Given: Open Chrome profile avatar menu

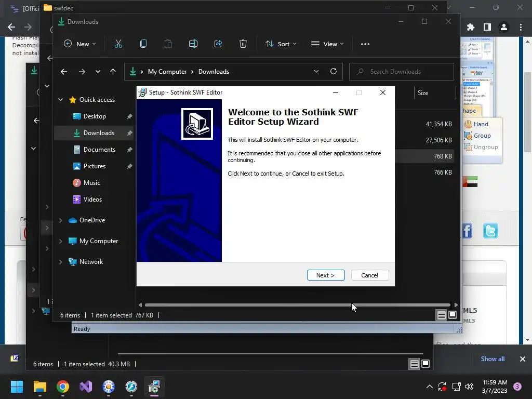Looking at the screenshot, I should tap(504, 27).
